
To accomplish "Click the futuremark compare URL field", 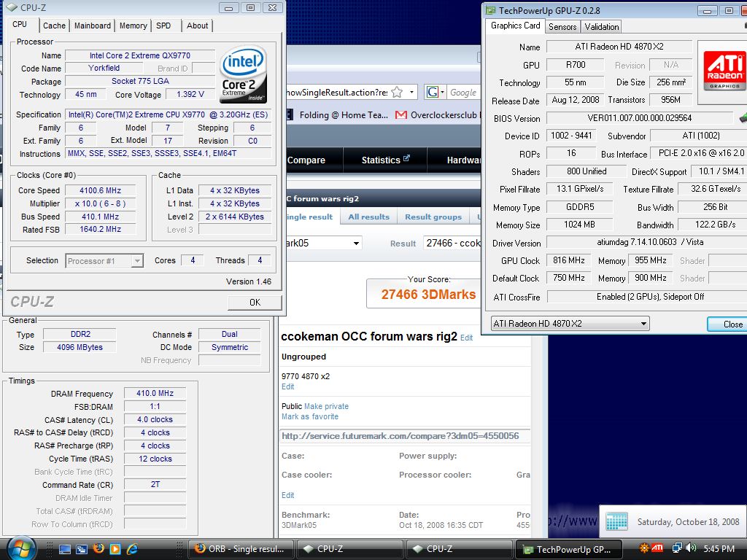I will click(x=405, y=436).
